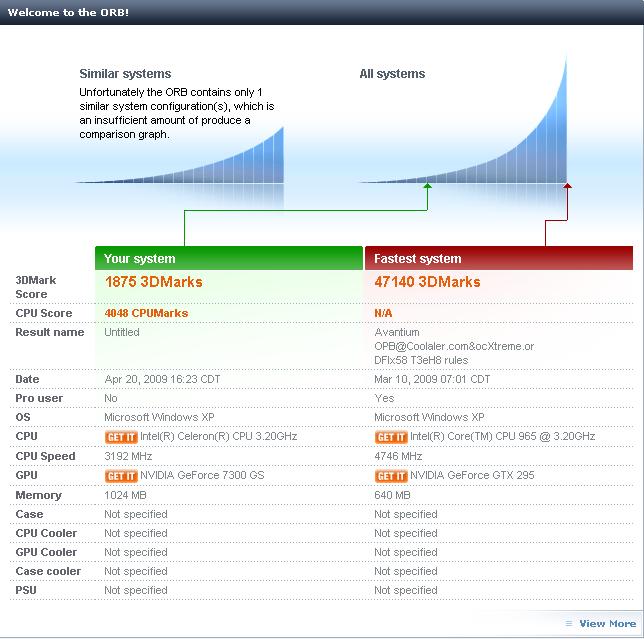The width and height of the screenshot is (644, 639).
Task: Click the PSU row label
Action: pos(26,590)
